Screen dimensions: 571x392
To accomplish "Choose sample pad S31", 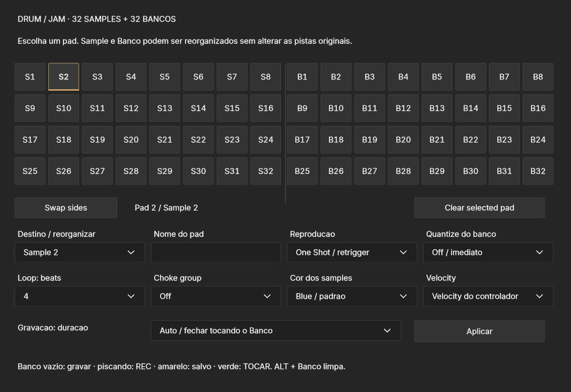I will 232,171.
